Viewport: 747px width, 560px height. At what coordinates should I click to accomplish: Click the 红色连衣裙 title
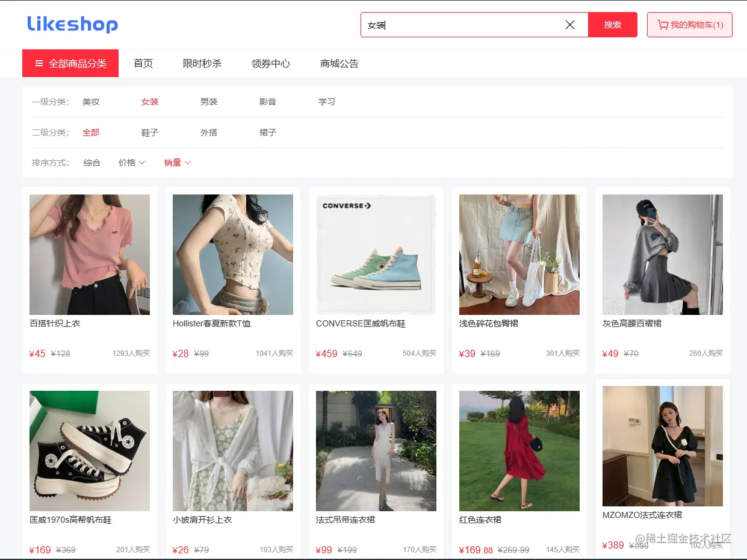pos(480,520)
